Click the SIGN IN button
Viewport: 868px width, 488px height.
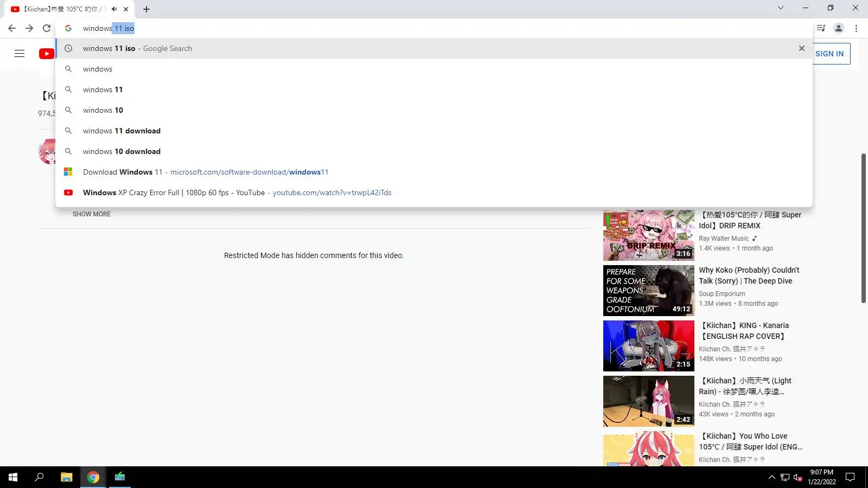tap(829, 54)
